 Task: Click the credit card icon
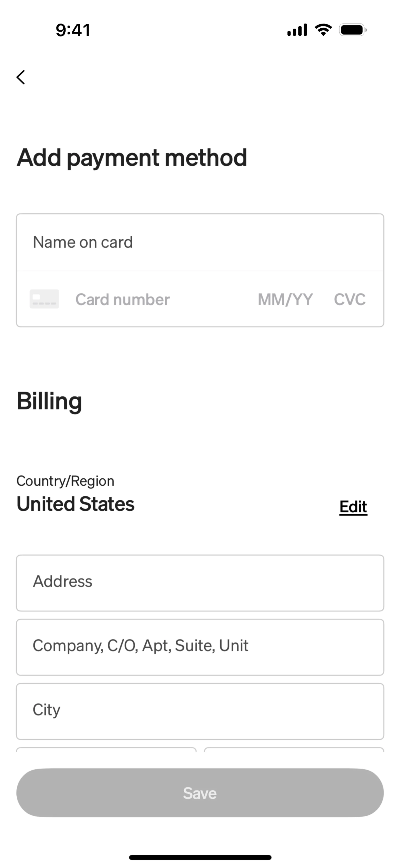point(44,299)
